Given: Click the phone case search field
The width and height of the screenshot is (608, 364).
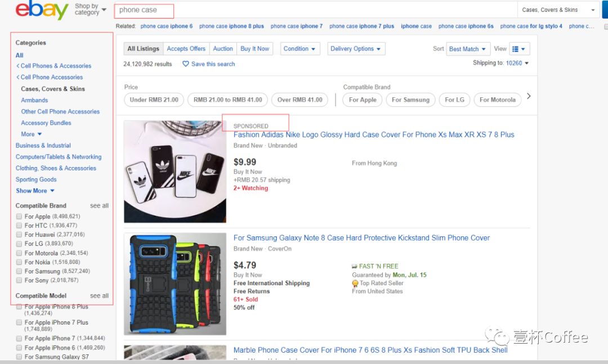Looking at the screenshot, I should 315,10.
